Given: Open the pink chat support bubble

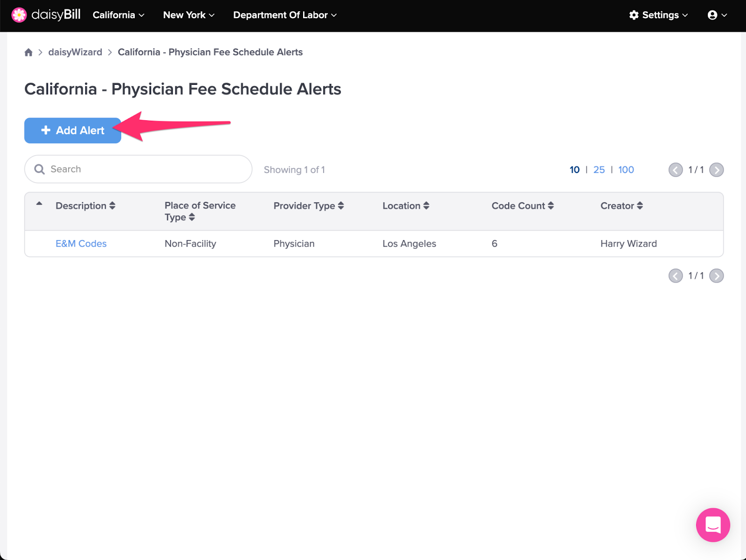Looking at the screenshot, I should (x=713, y=525).
